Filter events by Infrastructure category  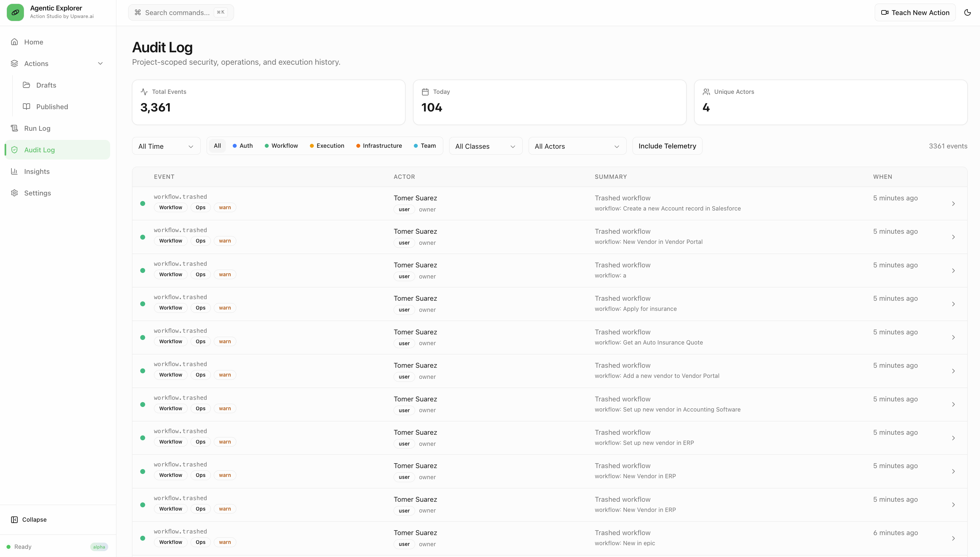(379, 146)
